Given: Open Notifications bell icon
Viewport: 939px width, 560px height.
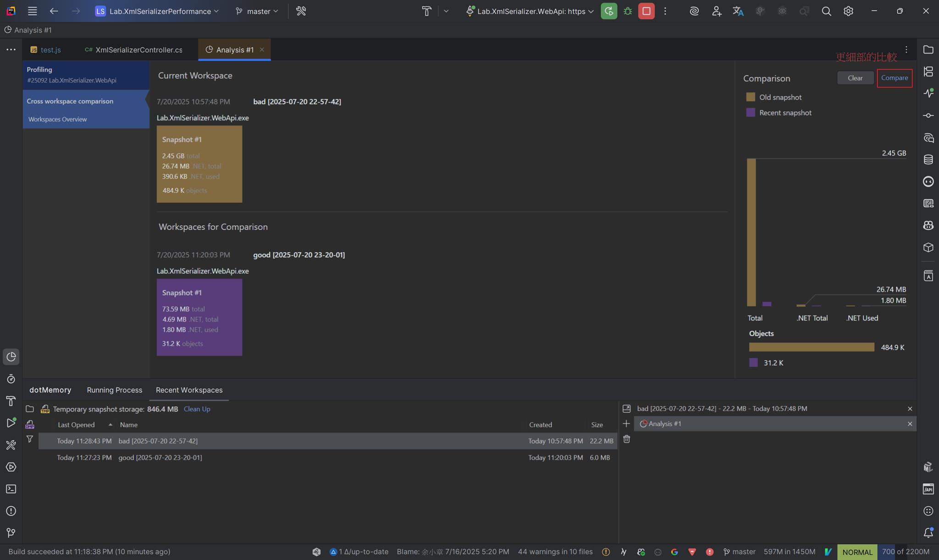Looking at the screenshot, I should [x=928, y=533].
